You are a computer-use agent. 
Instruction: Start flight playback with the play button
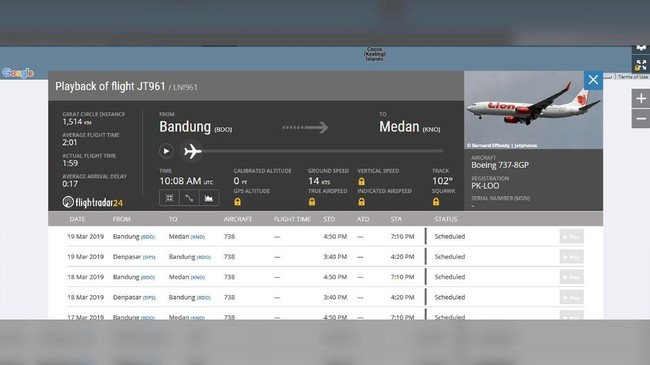[166, 151]
